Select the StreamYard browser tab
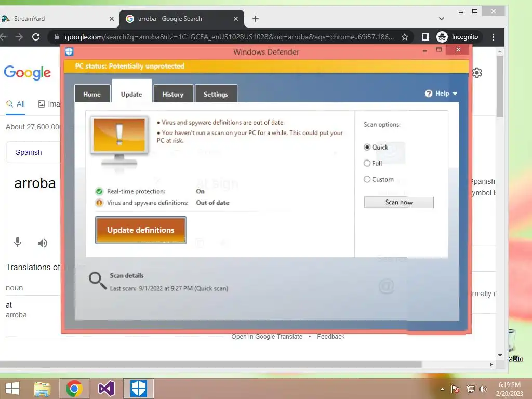532x399 pixels. 58,19
